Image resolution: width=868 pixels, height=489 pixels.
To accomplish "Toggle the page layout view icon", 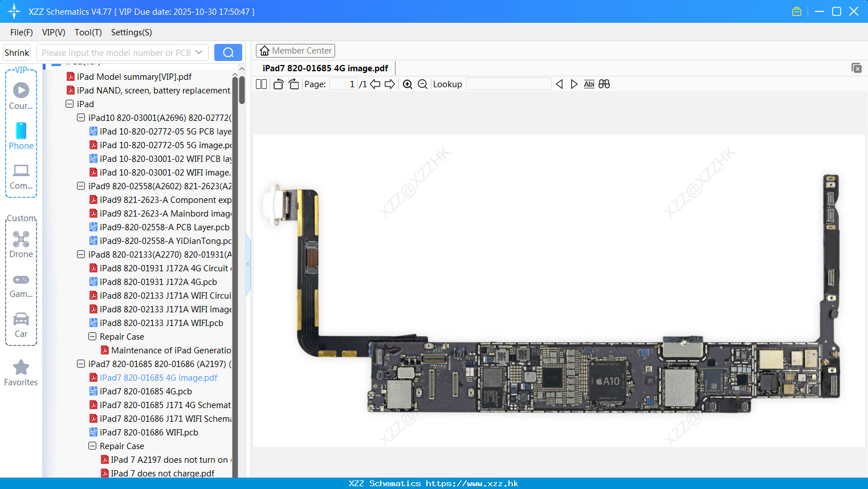I will [261, 84].
